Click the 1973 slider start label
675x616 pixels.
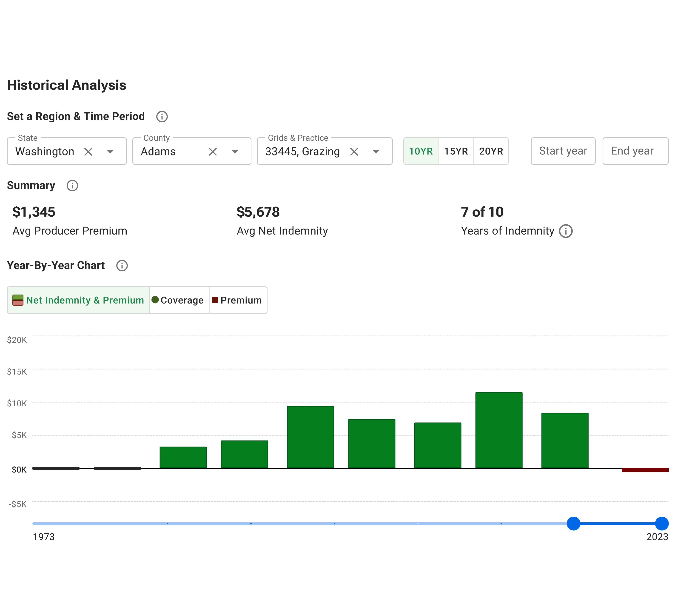(43, 537)
